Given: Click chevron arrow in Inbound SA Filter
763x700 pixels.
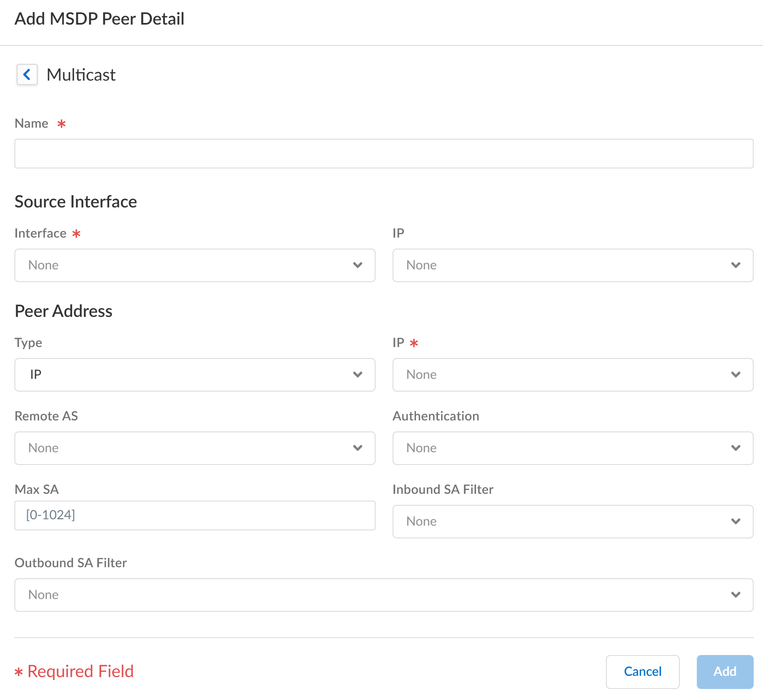Looking at the screenshot, I should click(736, 521).
